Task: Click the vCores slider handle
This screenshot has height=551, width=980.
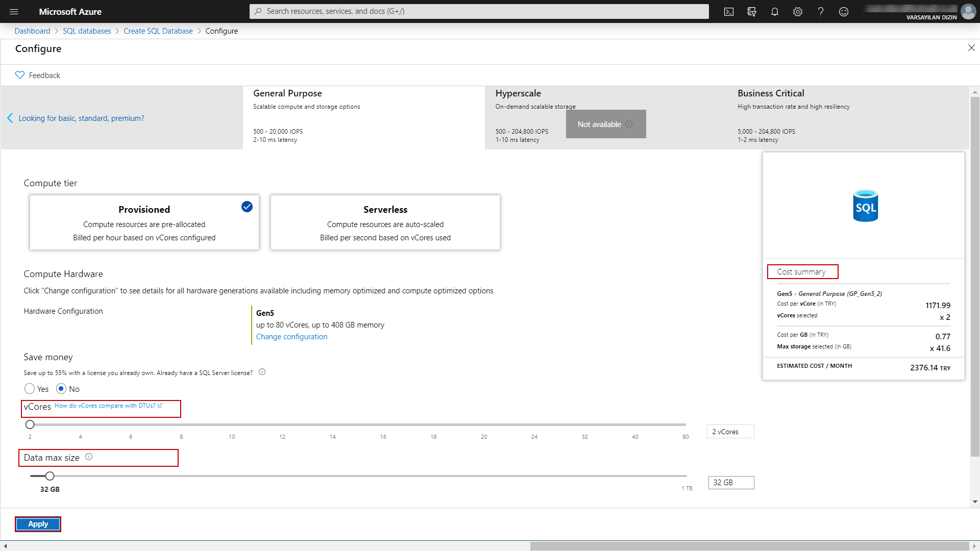Action: (30, 424)
